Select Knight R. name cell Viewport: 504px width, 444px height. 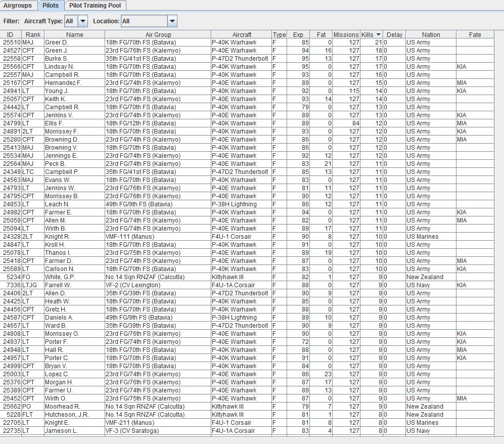75,237
